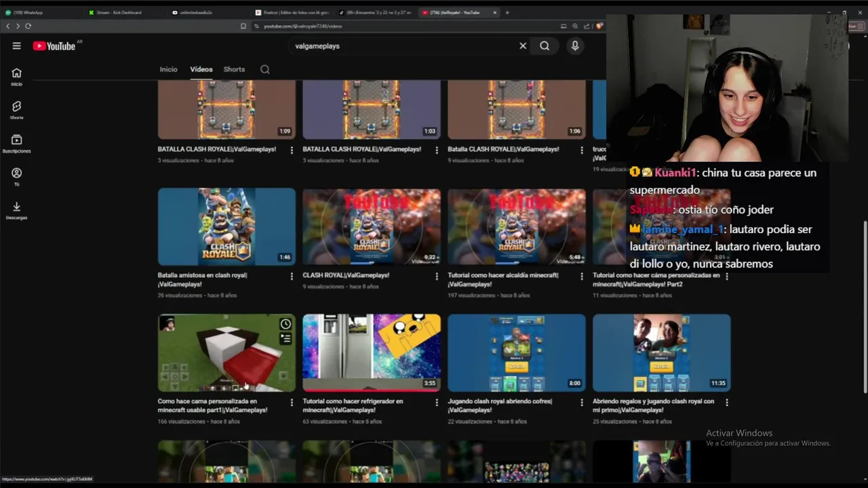868x488 pixels.
Task: Add Minecraft bed video to Watch Later
Action: (x=285, y=324)
